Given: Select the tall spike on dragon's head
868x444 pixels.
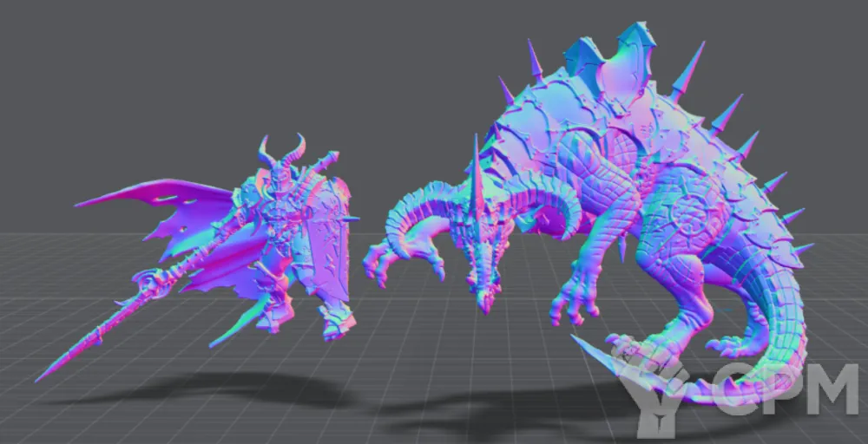Looking at the screenshot, I should point(476,173).
